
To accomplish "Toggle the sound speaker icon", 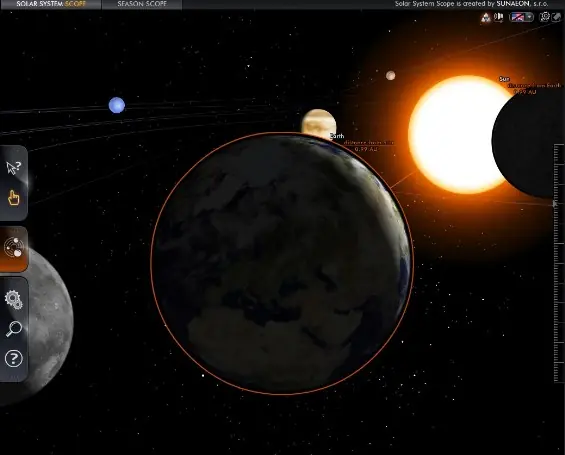I will point(498,17).
